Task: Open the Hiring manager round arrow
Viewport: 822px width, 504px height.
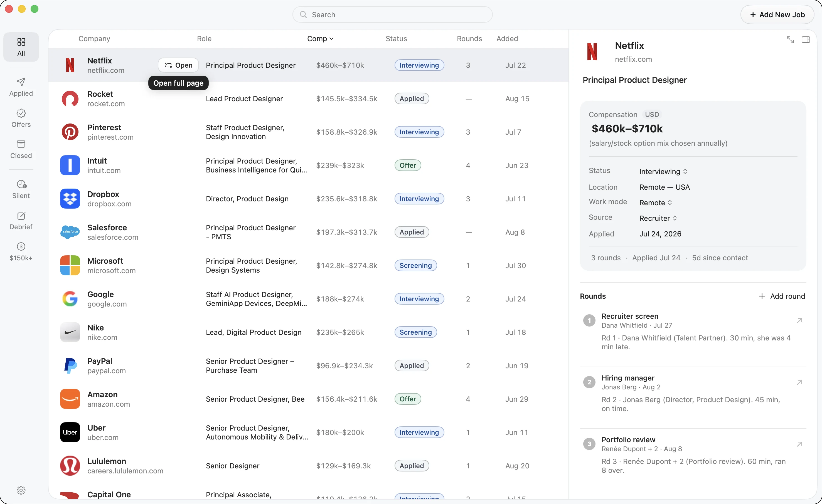Action: tap(799, 382)
